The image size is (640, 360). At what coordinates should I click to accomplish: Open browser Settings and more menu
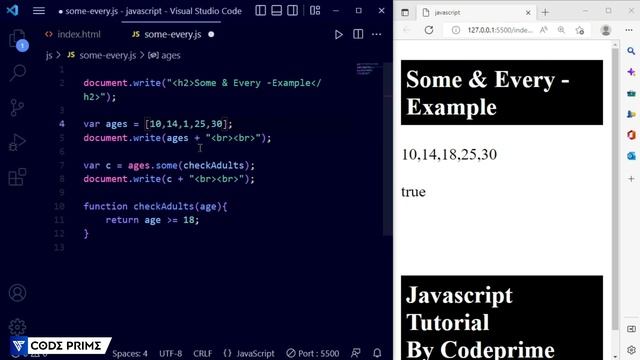tap(629, 30)
